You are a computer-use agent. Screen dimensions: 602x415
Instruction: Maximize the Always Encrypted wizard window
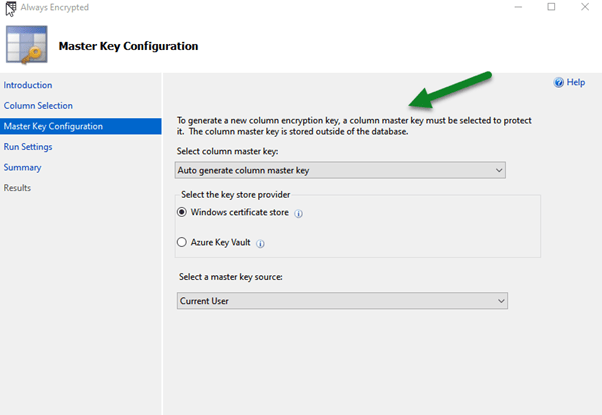point(551,8)
